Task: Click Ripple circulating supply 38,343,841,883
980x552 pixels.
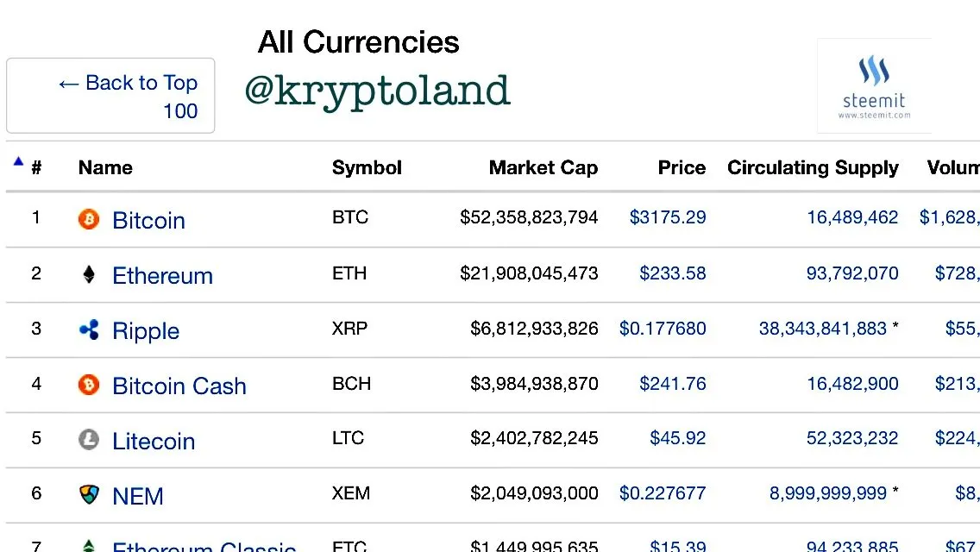Action: click(822, 329)
